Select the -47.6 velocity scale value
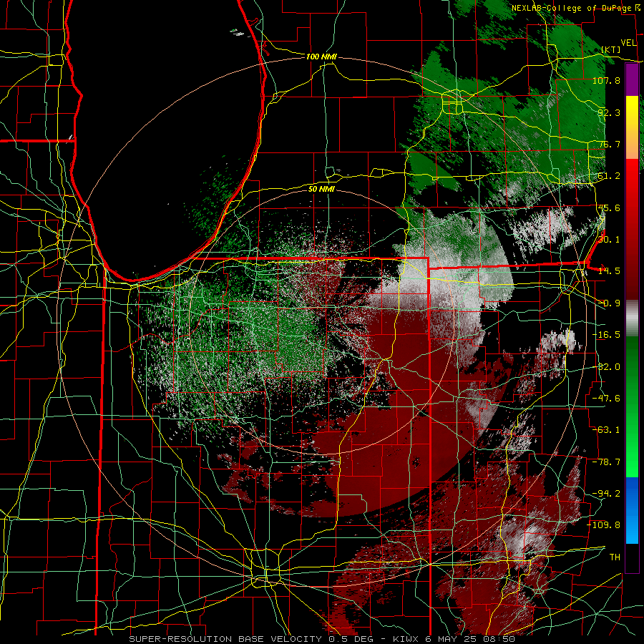Screen dimensions: 644x644 coord(606,399)
